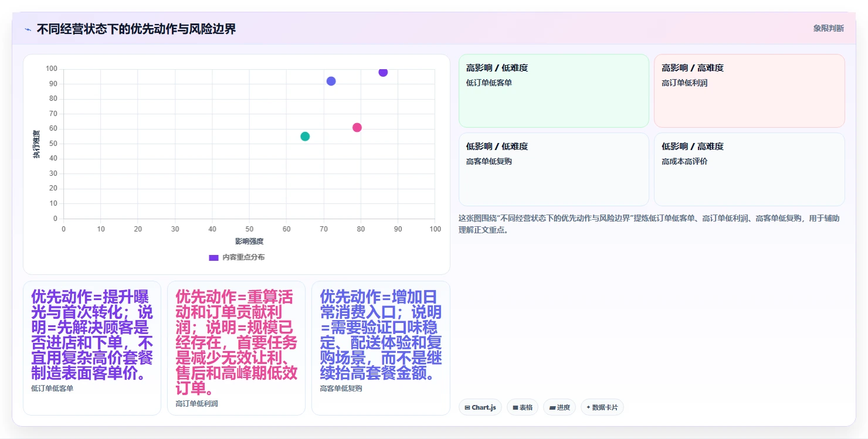This screenshot has width=868, height=439.
Task: Open the 低影响 / 高难度 quadrant card
Action: point(750,169)
